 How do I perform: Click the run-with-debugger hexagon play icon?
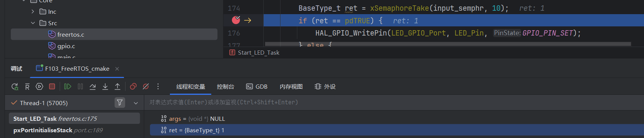(39, 87)
